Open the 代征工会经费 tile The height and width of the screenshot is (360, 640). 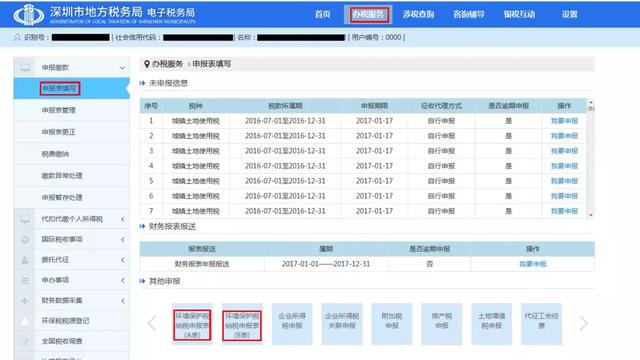click(x=541, y=324)
